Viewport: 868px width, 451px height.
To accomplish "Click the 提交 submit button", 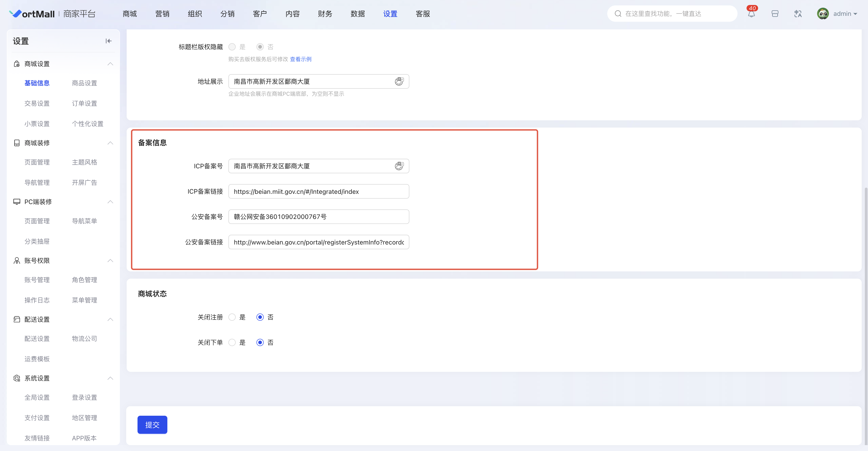I will click(x=152, y=425).
